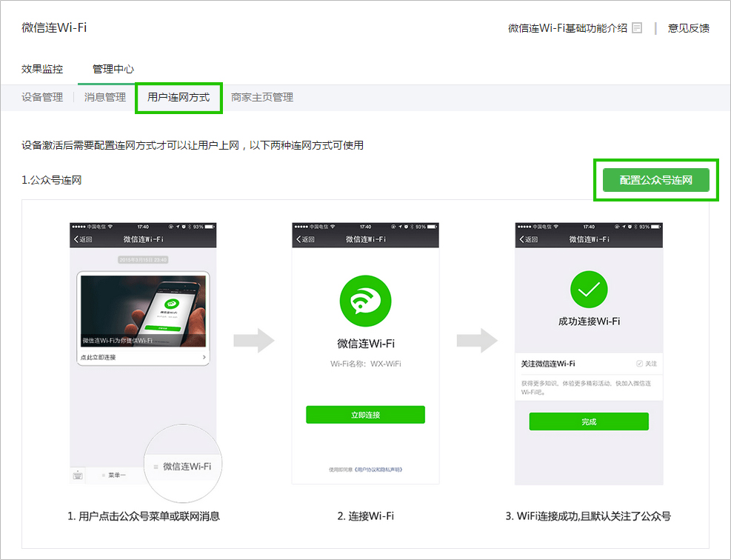The image size is (731, 560).
Task: Tap 返回 back arrow in third phone
Action: (x=528, y=239)
